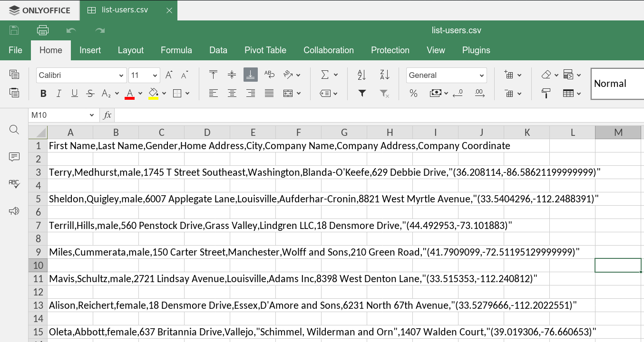Toggle Bold formatting
This screenshot has width=644, height=342.
click(x=43, y=94)
